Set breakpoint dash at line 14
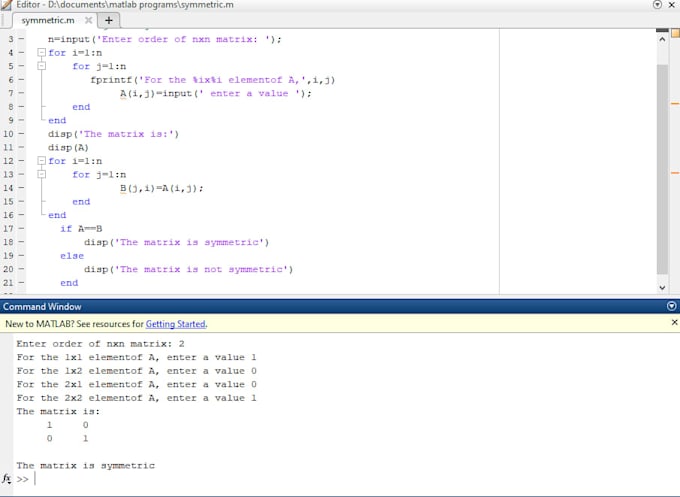 (21, 188)
